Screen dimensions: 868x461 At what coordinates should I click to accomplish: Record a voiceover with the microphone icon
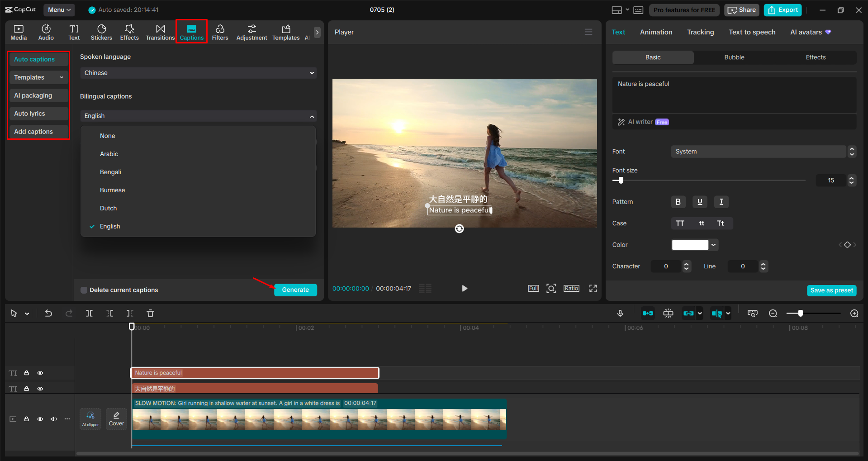(x=620, y=313)
